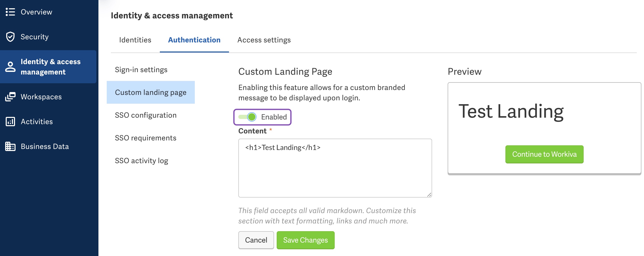Click Save Changes button
Screen dimensions: 644x256
coord(305,240)
